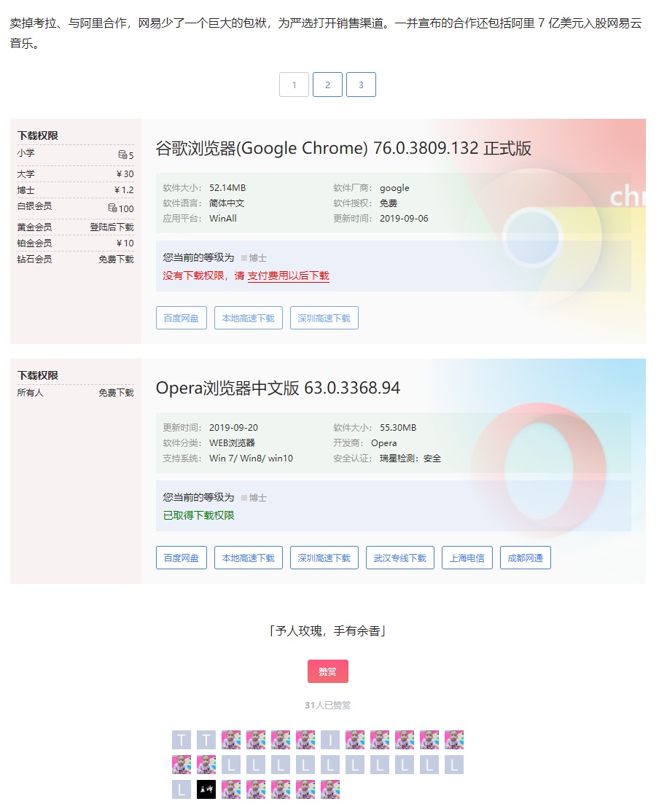Click the 下载权限 heading in Chrome panel
The height and width of the screenshot is (812, 667).
(x=38, y=136)
